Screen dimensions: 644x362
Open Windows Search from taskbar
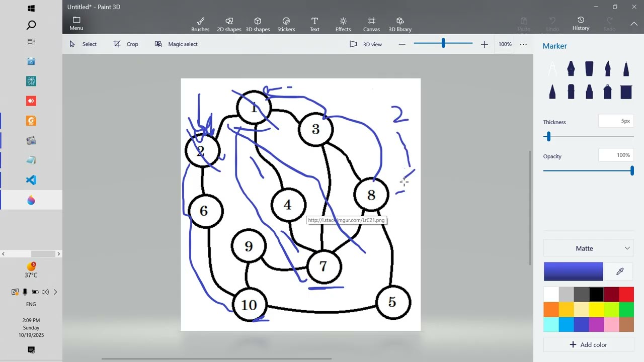point(31,25)
